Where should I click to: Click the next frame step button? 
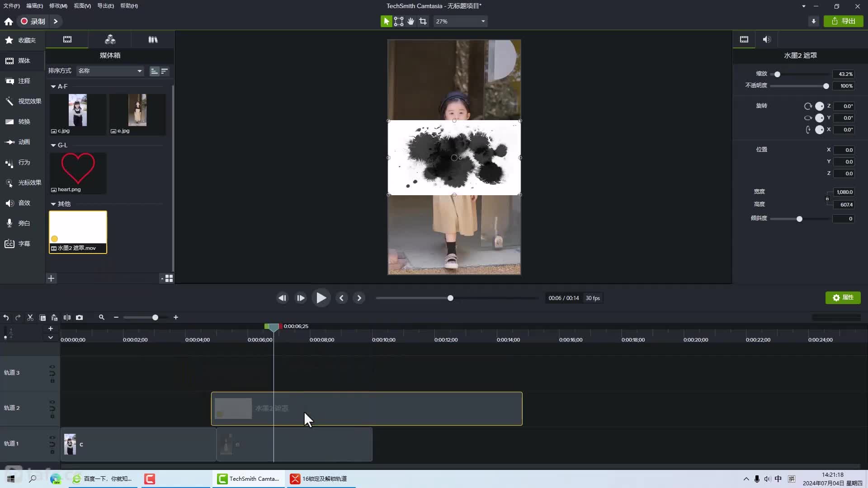click(301, 298)
